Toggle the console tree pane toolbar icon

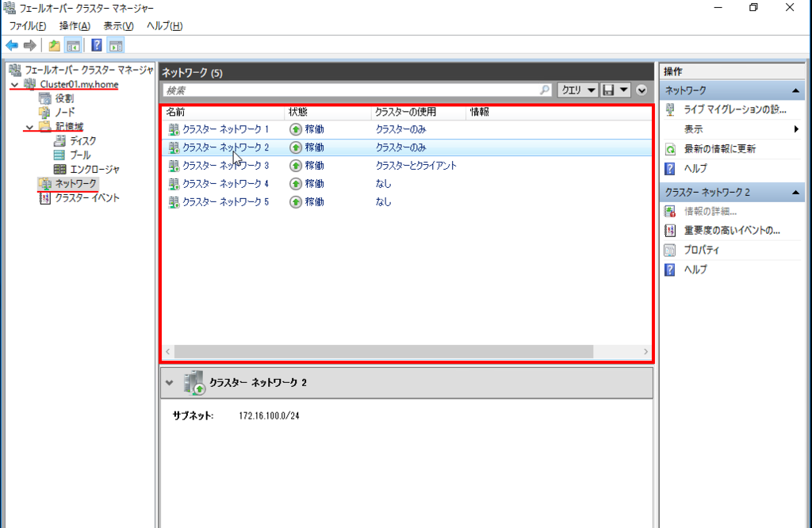[73, 45]
